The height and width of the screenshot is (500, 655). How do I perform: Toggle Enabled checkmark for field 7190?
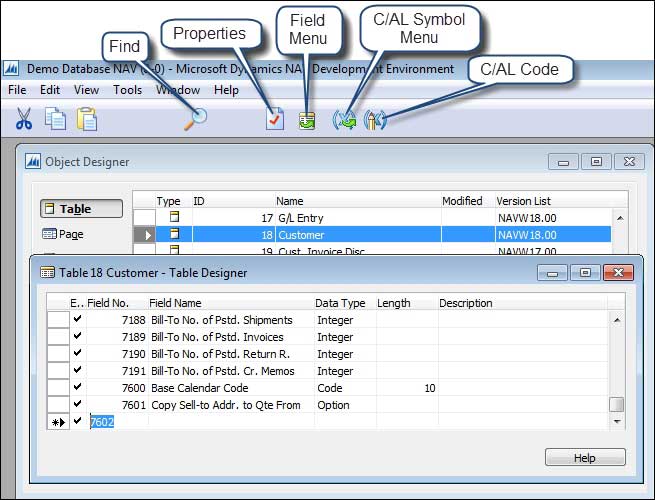(x=77, y=353)
